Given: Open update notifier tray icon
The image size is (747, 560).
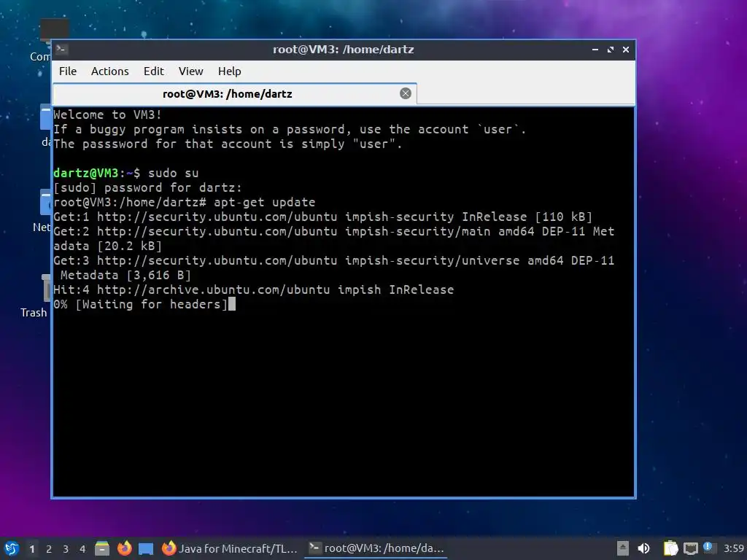Looking at the screenshot, I should pyautogui.click(x=708, y=547).
